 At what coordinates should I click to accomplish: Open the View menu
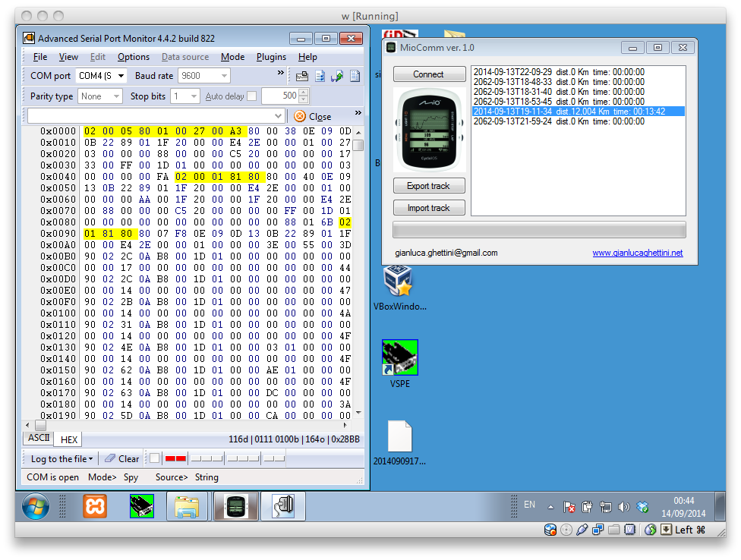point(68,57)
